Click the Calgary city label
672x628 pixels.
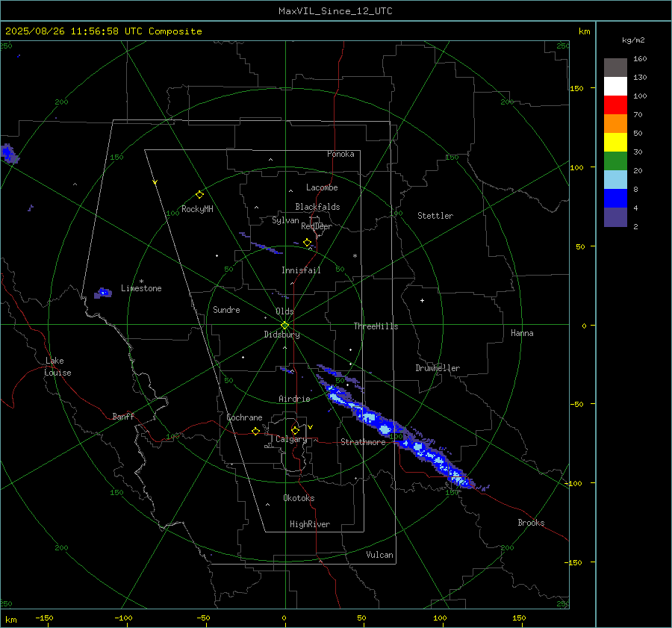(x=291, y=439)
